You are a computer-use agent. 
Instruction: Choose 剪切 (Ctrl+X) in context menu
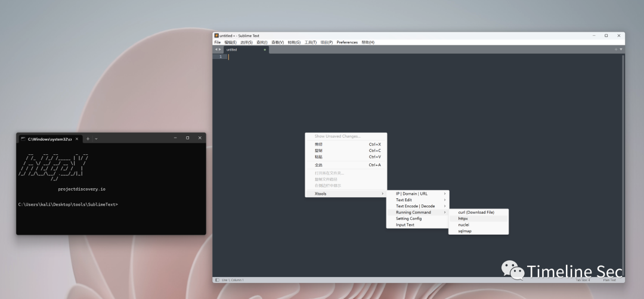tap(346, 144)
